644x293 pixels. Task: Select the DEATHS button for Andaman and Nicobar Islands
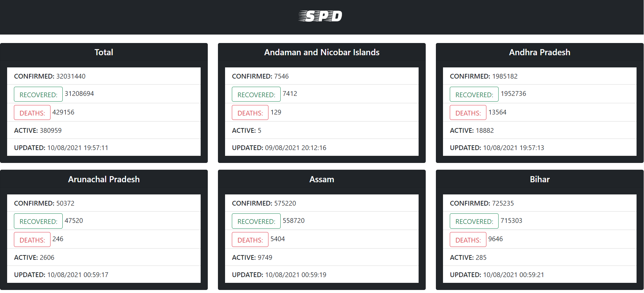(250, 112)
